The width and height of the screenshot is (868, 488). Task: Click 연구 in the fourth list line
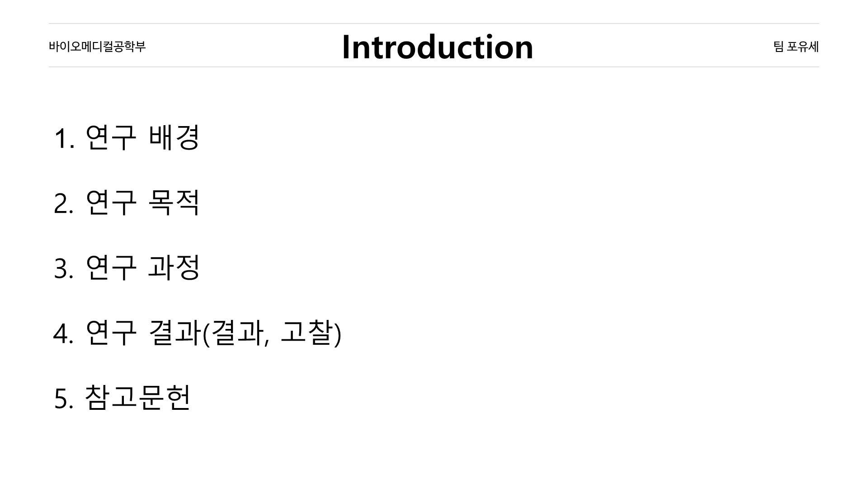point(111,333)
